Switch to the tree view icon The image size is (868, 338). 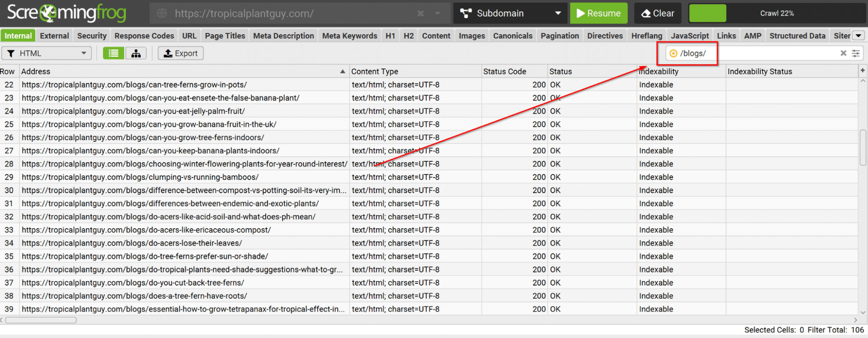pos(136,53)
